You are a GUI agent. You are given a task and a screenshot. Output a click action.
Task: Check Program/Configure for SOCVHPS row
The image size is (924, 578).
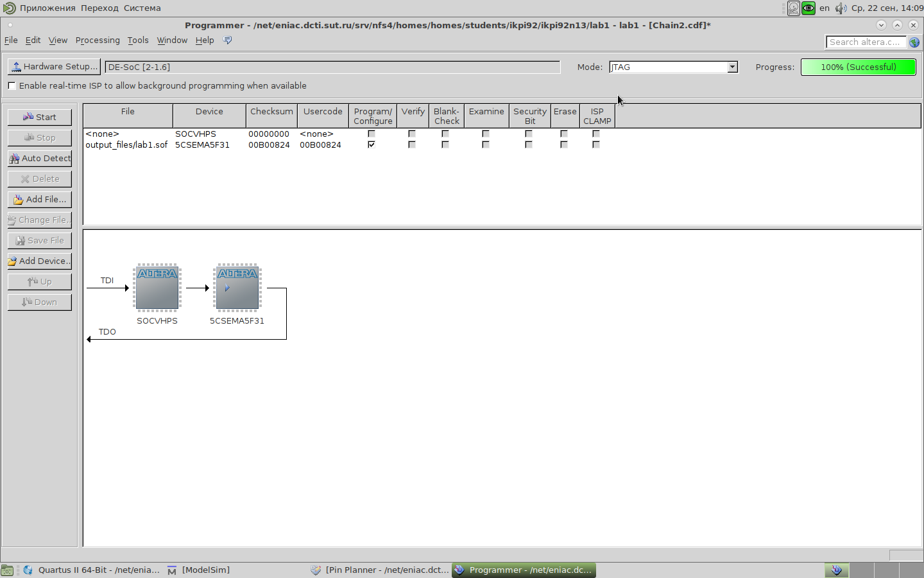[x=372, y=134]
